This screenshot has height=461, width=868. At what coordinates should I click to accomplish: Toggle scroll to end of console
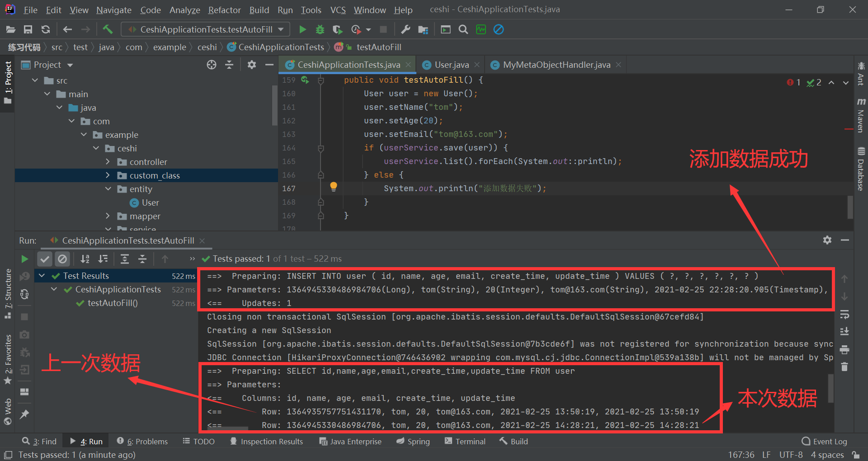(844, 332)
